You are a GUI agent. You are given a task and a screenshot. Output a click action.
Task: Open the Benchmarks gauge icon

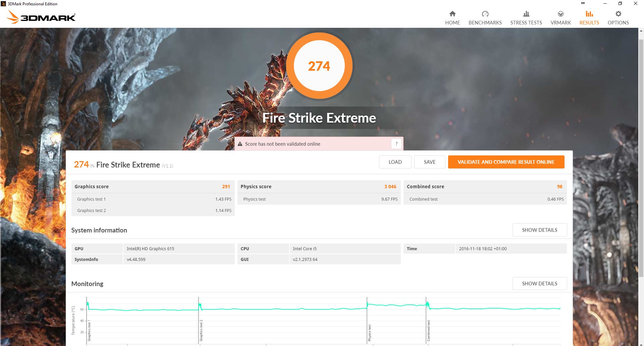485,14
